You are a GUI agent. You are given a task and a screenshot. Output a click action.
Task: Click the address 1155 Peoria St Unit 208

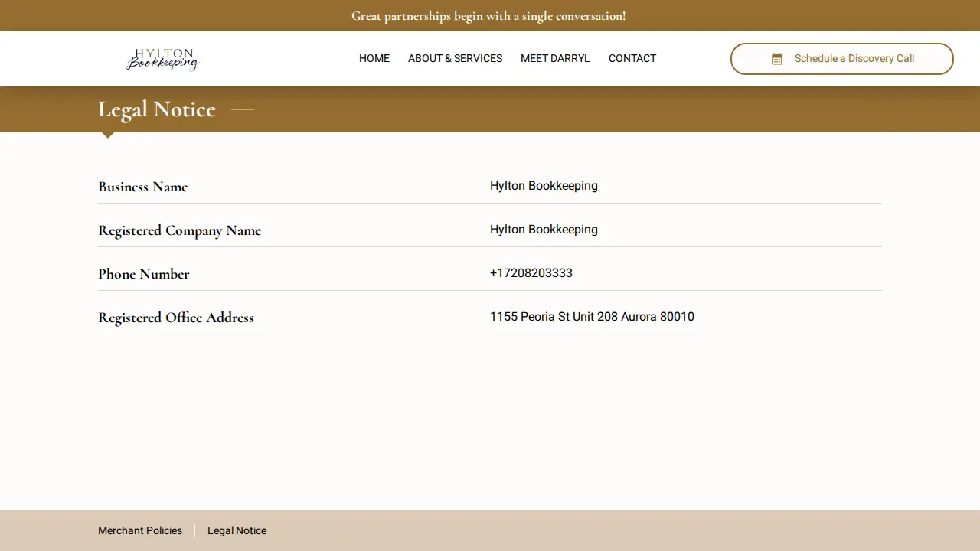click(554, 317)
